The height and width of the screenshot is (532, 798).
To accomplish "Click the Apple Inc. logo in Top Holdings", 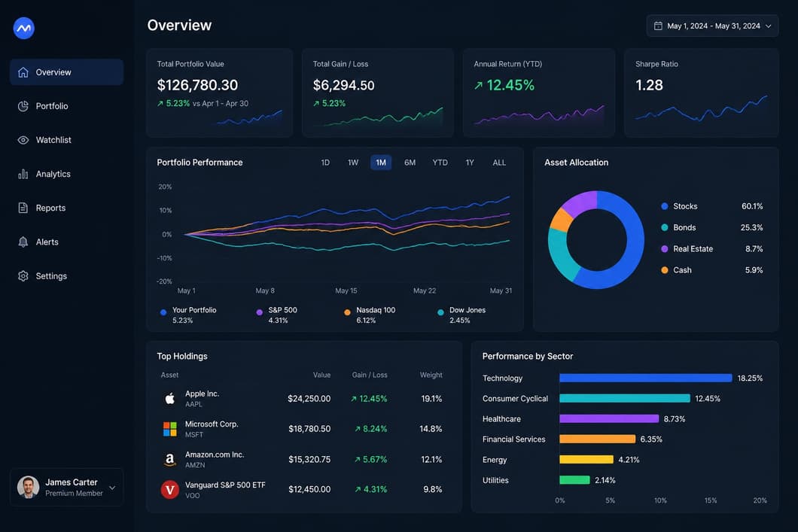I will [170, 398].
